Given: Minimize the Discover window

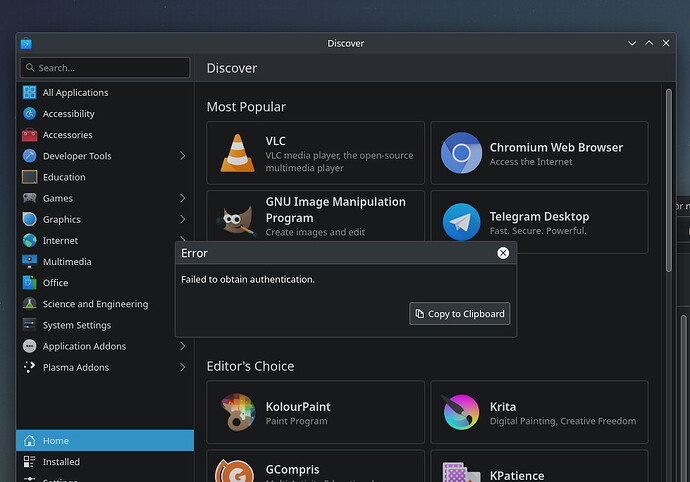Looking at the screenshot, I should point(632,43).
